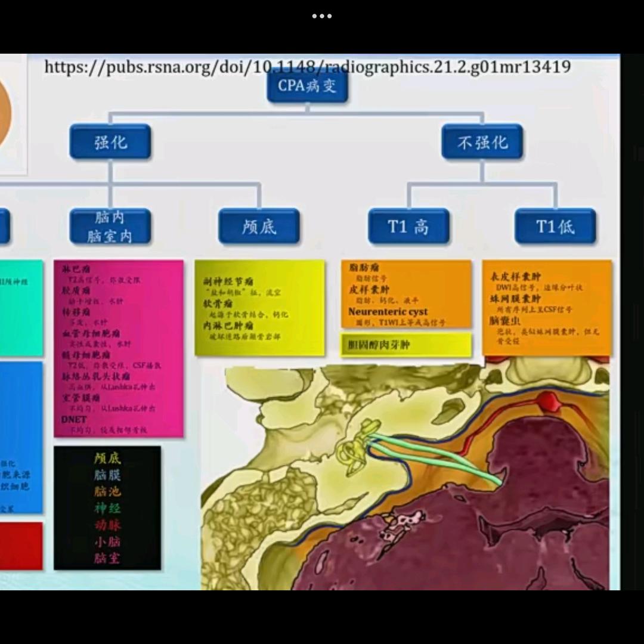The image size is (644, 644).
Task: Open the pubs.rsna.org radiographics URL
Action: [x=307, y=66]
